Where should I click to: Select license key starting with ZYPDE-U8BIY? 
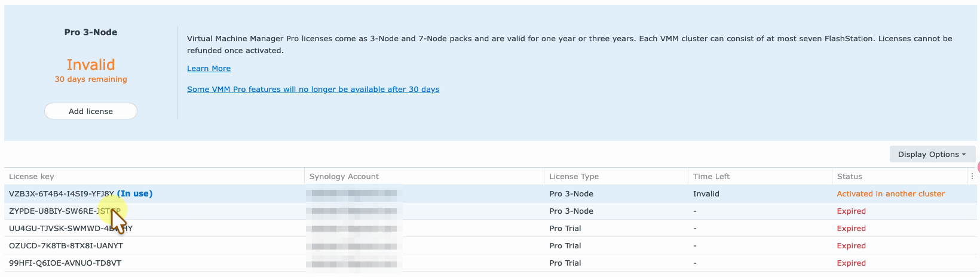(x=65, y=211)
